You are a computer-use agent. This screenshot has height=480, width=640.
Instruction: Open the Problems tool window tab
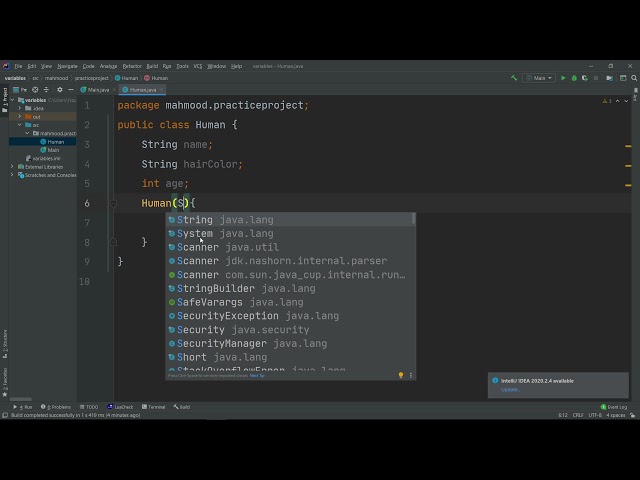(56, 407)
